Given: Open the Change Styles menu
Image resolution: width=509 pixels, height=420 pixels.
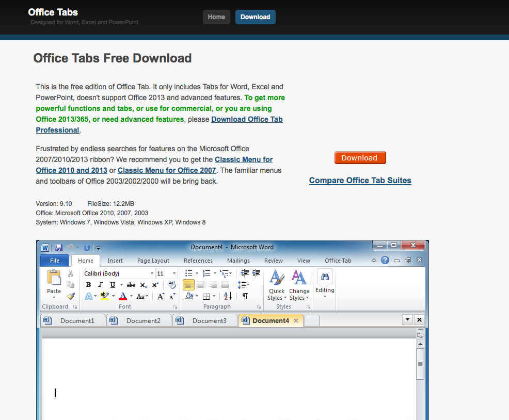Looking at the screenshot, I should tap(299, 285).
